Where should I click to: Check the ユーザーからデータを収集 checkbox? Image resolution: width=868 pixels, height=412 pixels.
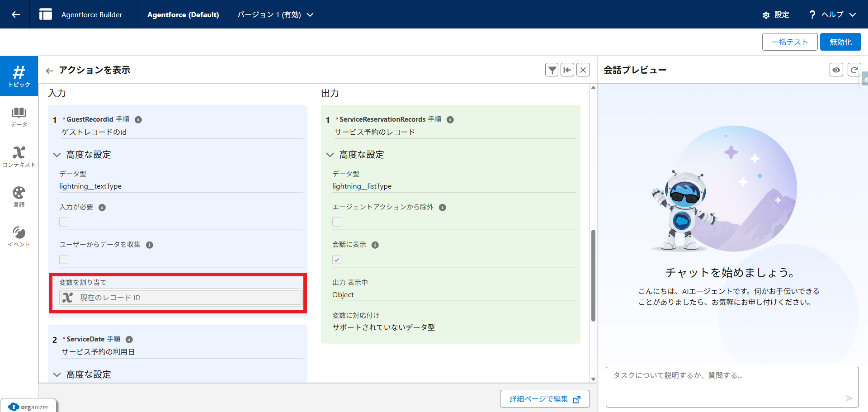coord(64,260)
